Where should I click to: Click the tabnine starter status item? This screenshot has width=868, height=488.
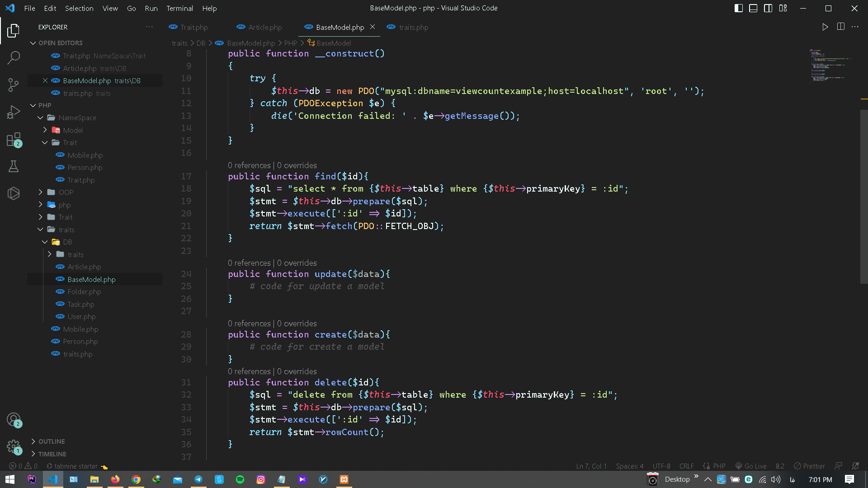click(72, 466)
